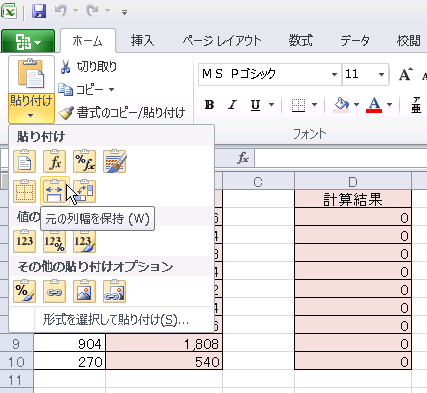Click the Save icon in quick access toolbar
Screen dimensions: 427x393
pyautogui.click(x=39, y=11)
